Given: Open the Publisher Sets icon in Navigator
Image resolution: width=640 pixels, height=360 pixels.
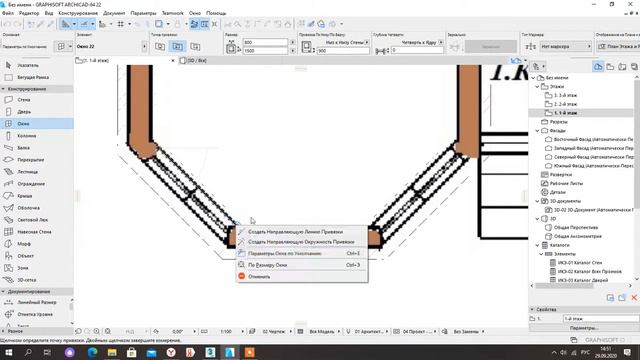Looking at the screenshot, I should (x=634, y=67).
